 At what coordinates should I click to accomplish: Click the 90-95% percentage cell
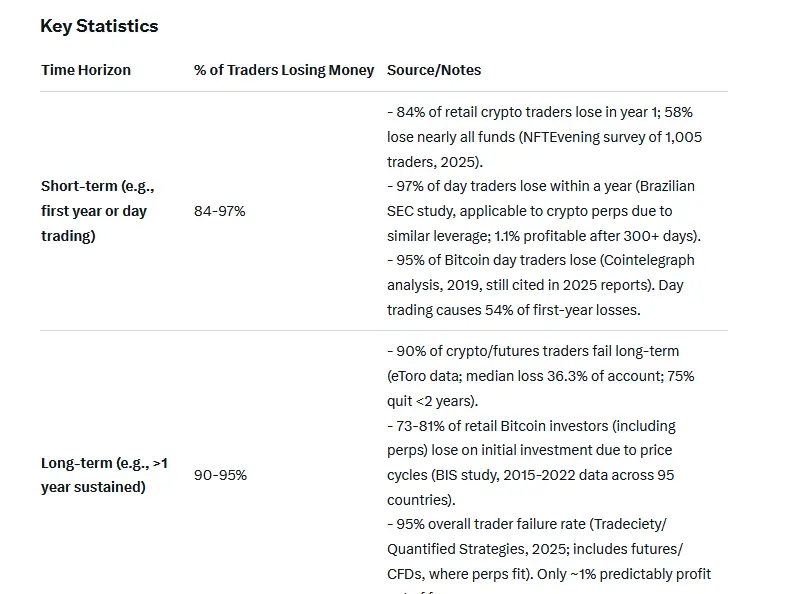(x=220, y=475)
